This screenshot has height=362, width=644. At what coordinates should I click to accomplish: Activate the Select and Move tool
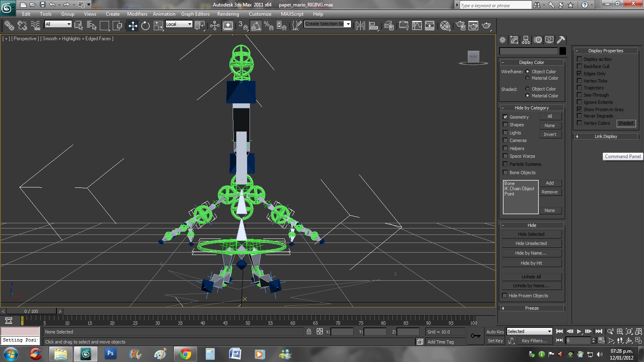point(133,26)
